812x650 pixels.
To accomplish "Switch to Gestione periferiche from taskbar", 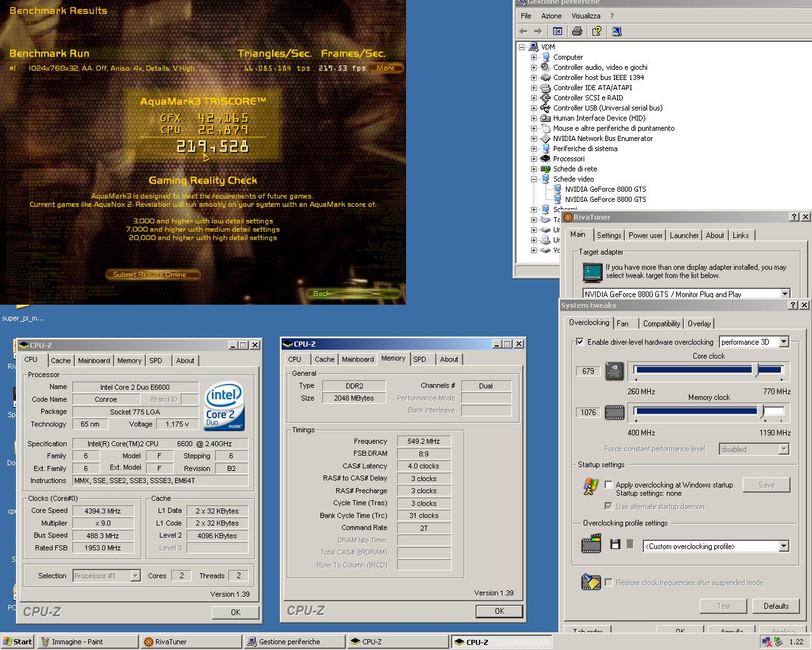I will 294,642.
